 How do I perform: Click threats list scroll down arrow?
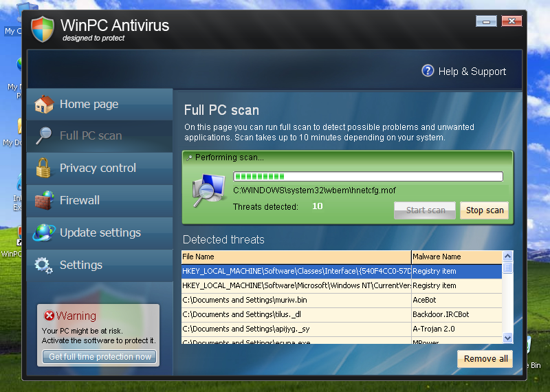pos(507,338)
